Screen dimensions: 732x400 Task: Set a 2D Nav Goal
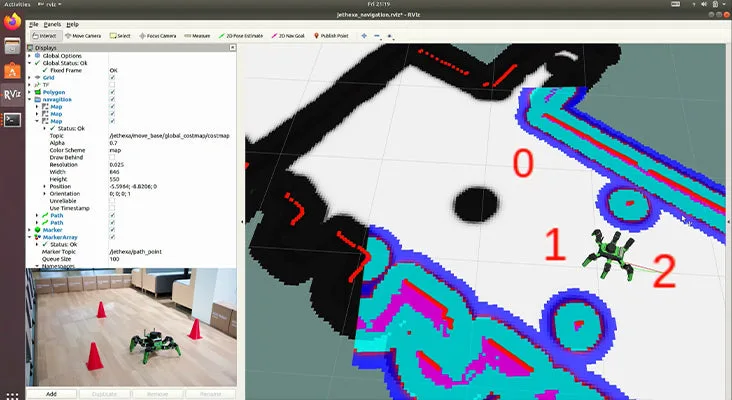[x=288, y=35]
